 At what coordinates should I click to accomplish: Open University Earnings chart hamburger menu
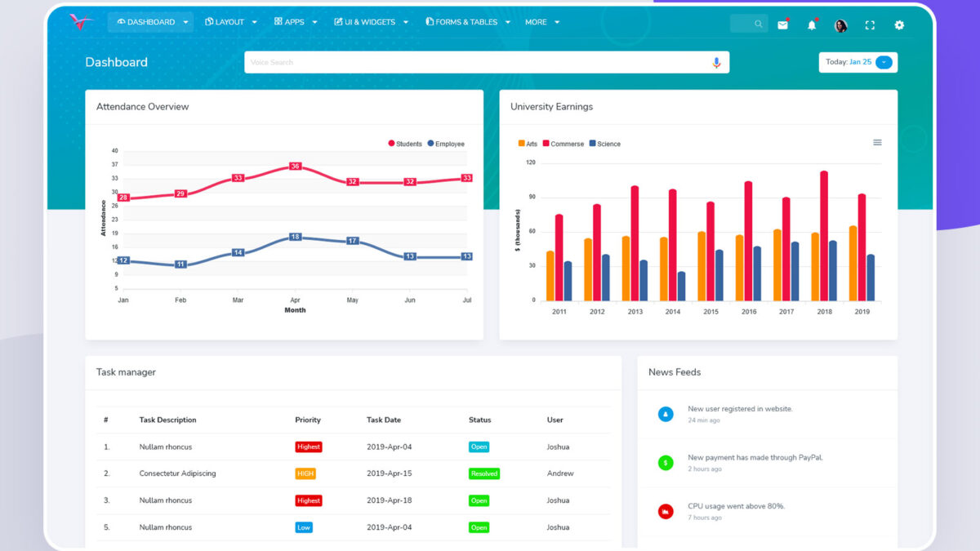pyautogui.click(x=877, y=143)
